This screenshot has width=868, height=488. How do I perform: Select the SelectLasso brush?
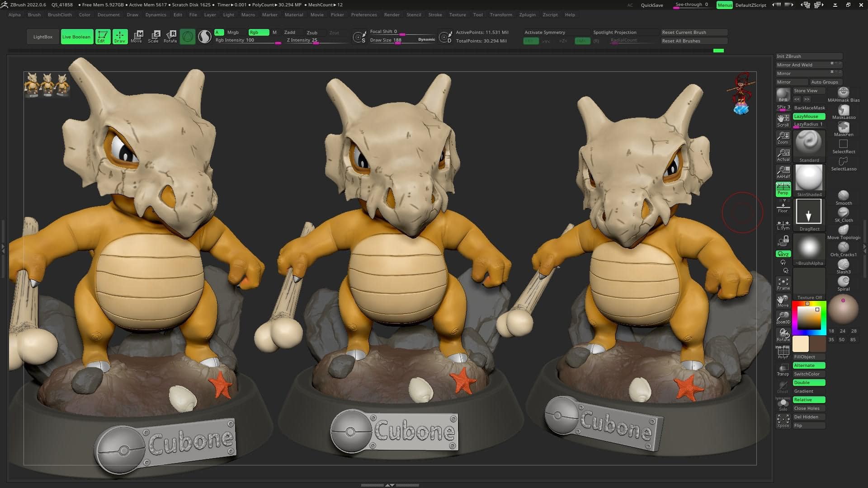pos(844,164)
